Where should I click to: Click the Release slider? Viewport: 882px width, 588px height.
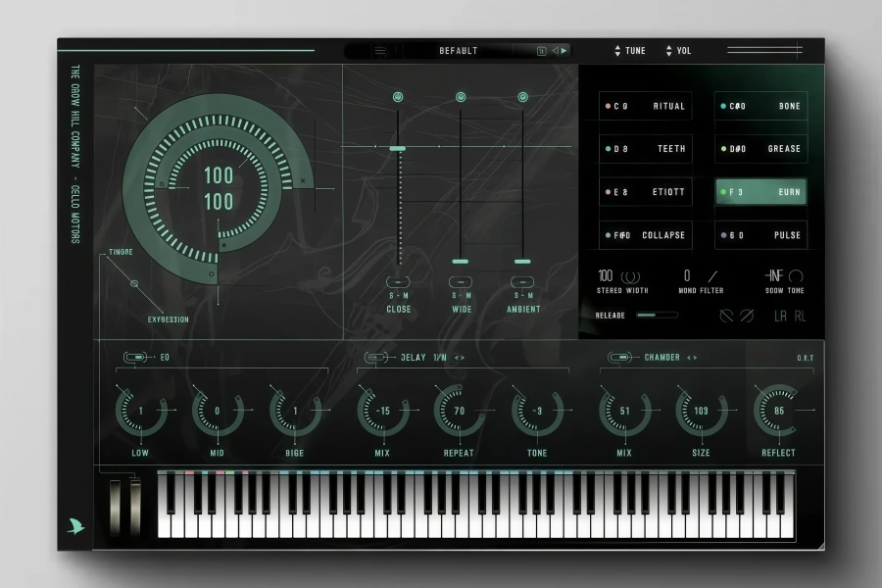point(657,316)
